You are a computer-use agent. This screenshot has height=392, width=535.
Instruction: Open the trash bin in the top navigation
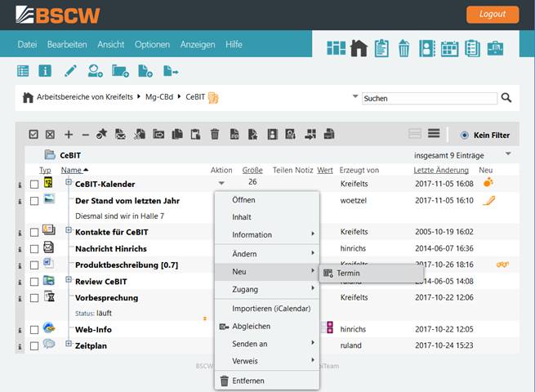[x=403, y=48]
